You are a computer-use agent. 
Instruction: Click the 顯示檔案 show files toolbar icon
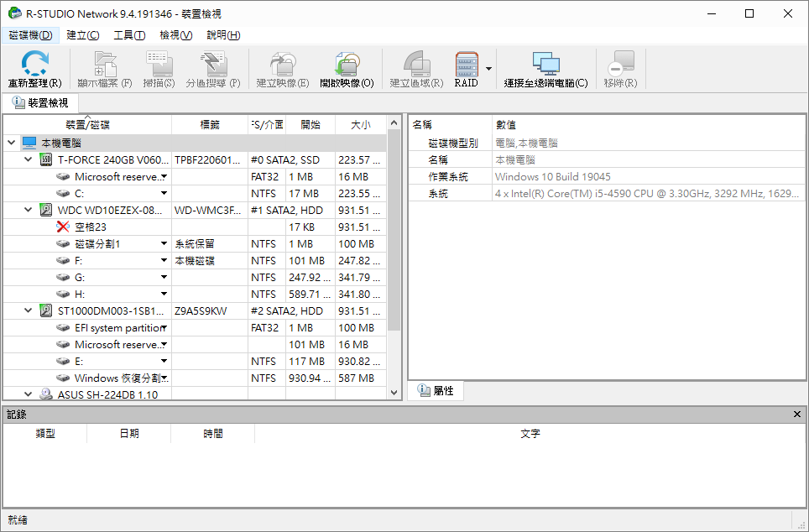[x=105, y=64]
